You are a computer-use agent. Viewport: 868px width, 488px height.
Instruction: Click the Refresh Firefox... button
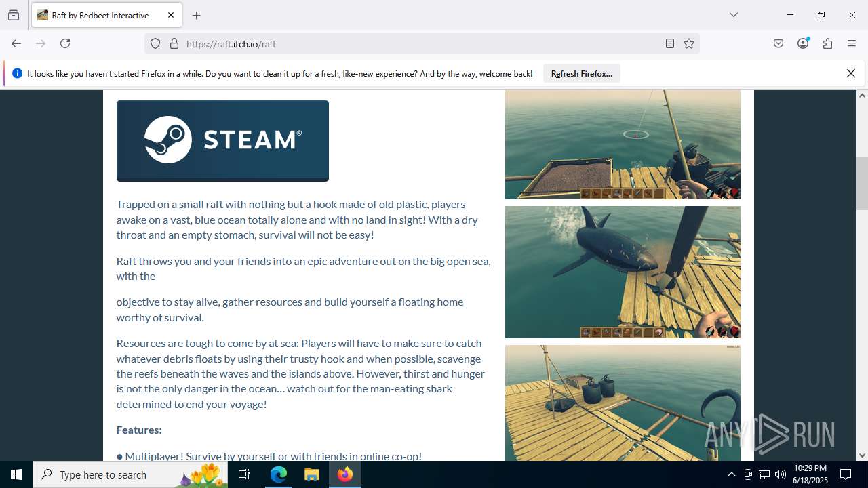pos(581,73)
